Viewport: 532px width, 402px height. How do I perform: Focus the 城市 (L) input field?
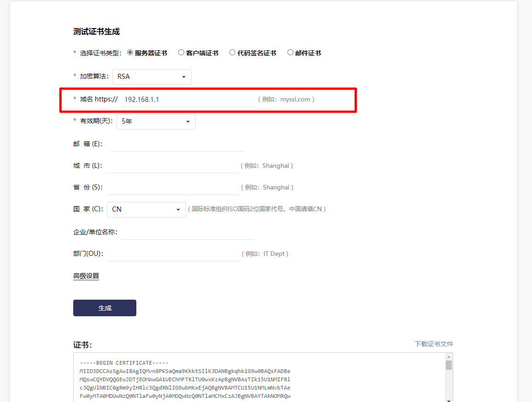coord(172,166)
